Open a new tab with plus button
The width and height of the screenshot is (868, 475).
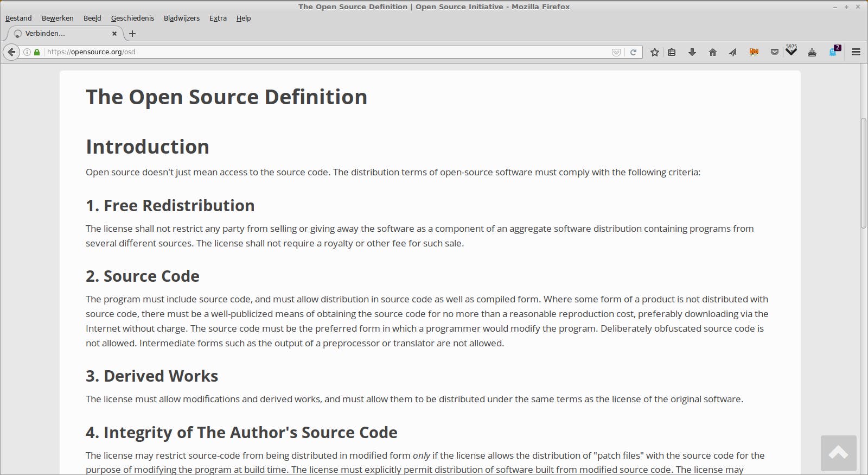[x=132, y=34]
